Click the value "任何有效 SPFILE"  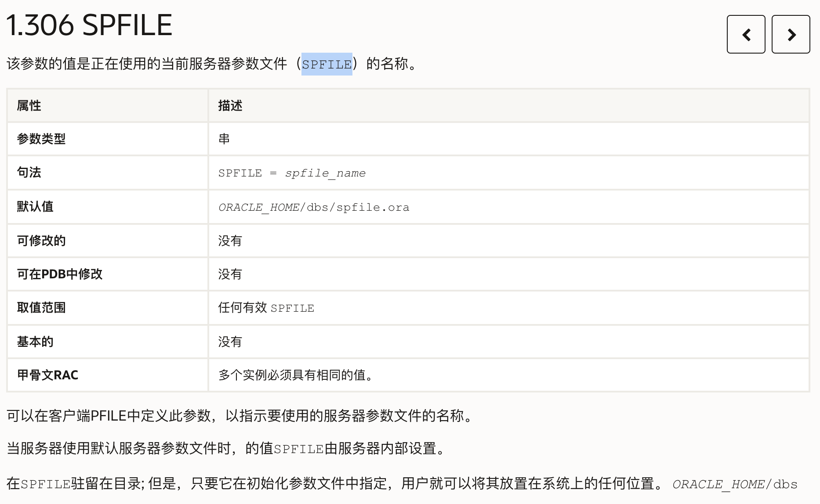[266, 308]
